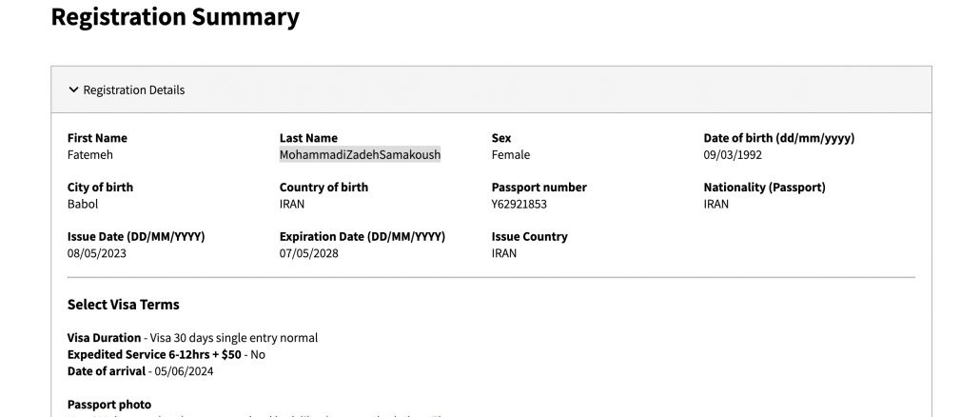Click the Registration Summary page heading
980x417 pixels.
(x=175, y=17)
